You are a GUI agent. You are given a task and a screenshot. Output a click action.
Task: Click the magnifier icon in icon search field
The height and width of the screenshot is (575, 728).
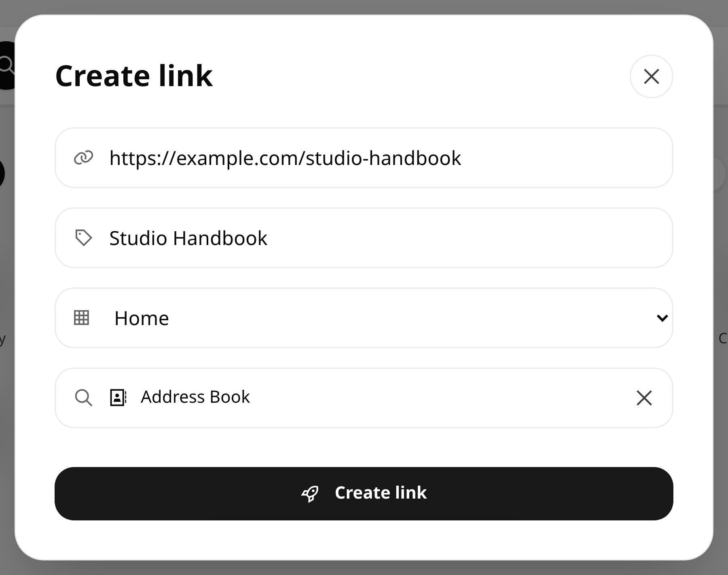click(x=83, y=398)
